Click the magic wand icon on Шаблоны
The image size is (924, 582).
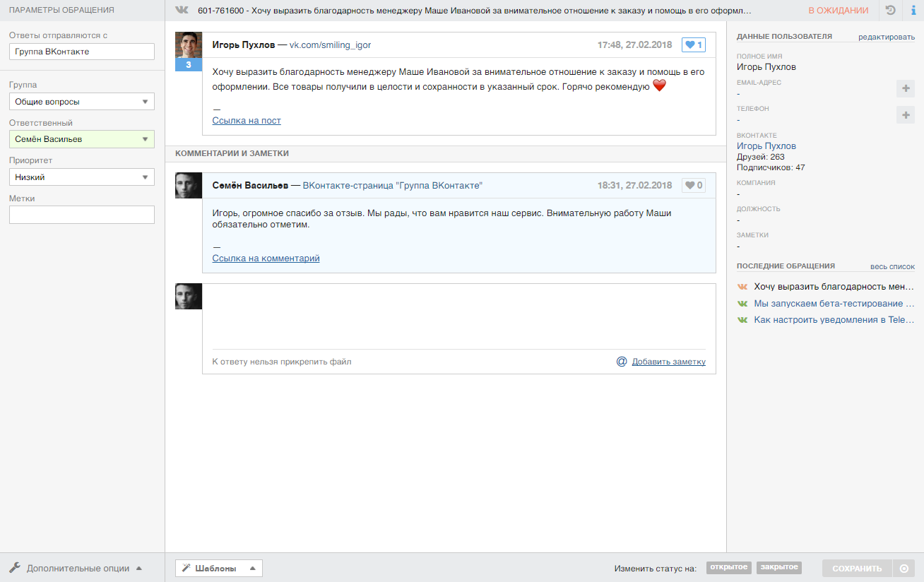coord(186,569)
